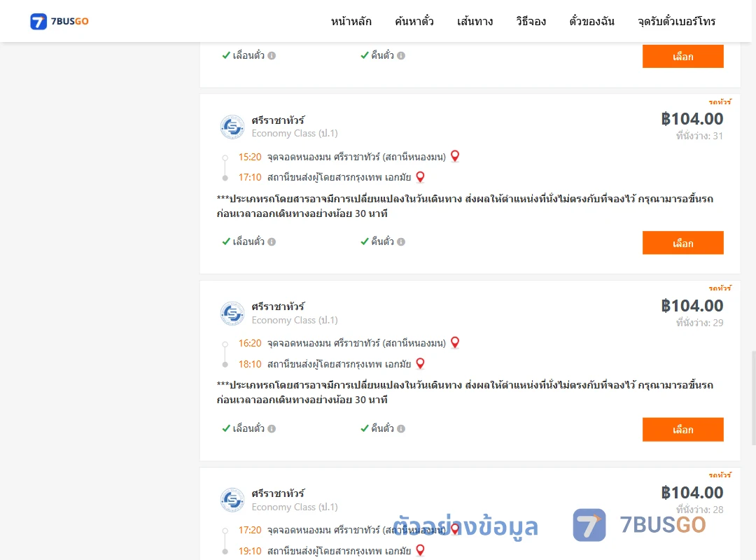Click the 16:20 departure time
Viewport: 756px width, 560px height.
pyautogui.click(x=250, y=343)
